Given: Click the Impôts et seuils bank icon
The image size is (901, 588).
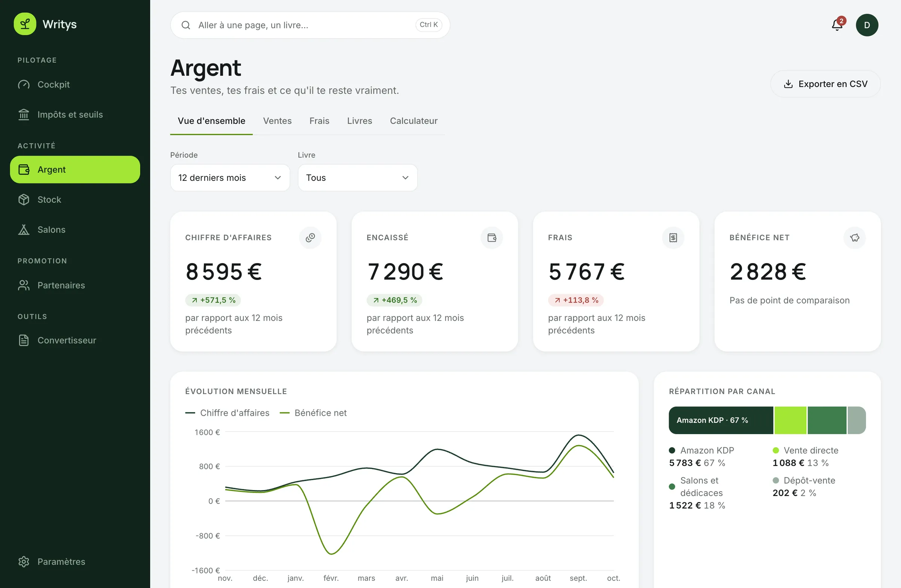Looking at the screenshot, I should pos(24,114).
